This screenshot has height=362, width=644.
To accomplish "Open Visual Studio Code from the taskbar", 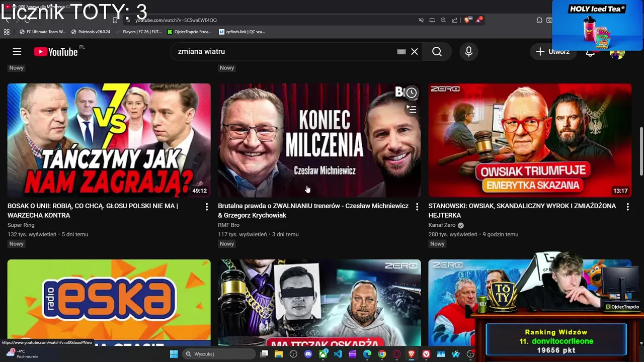I will pos(338,354).
